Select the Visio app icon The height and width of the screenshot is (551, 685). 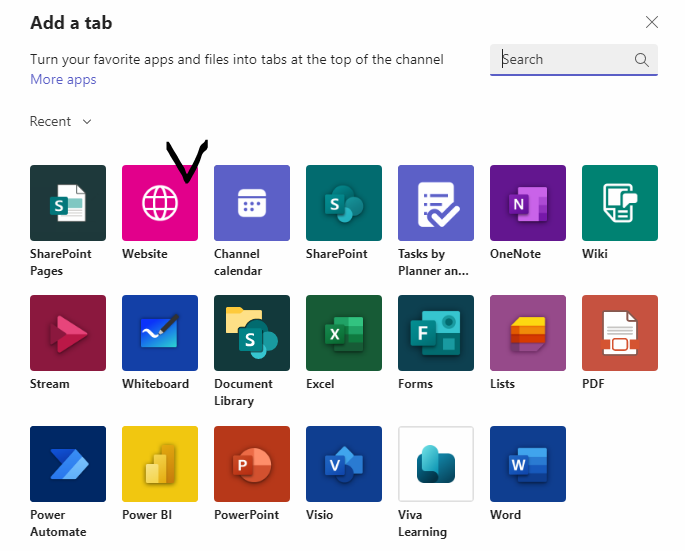[x=344, y=464]
